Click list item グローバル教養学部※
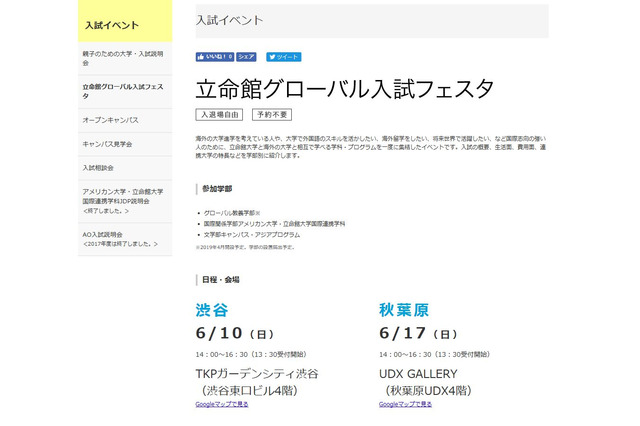This screenshot has height=426, width=640. pos(232,213)
